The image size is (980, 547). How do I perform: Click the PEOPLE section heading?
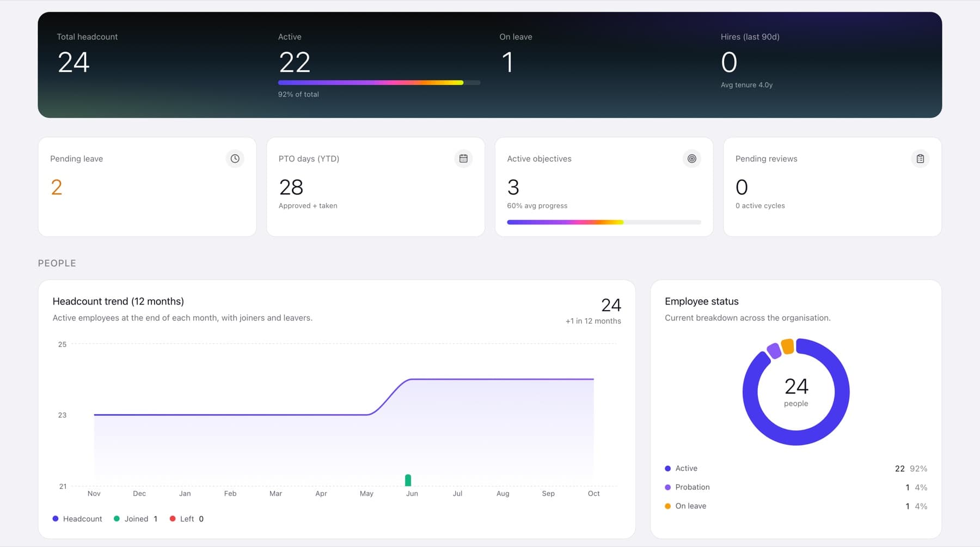tap(57, 263)
